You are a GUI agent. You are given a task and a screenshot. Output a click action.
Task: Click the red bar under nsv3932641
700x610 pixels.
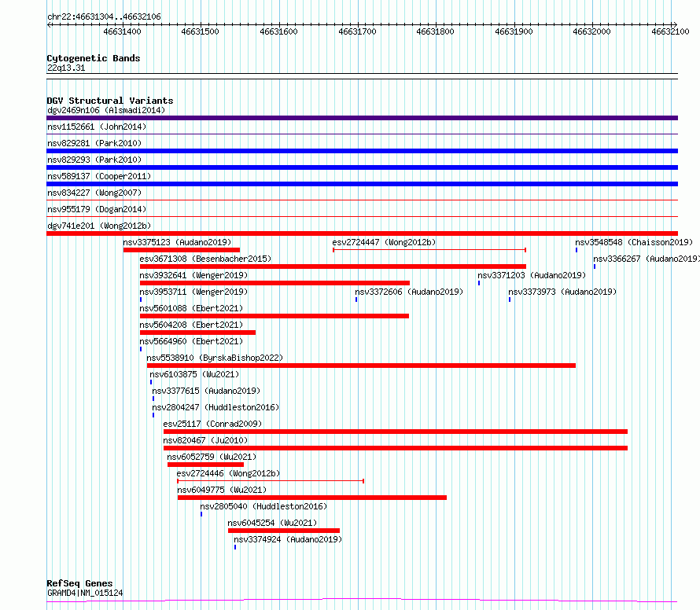[x=274, y=283]
